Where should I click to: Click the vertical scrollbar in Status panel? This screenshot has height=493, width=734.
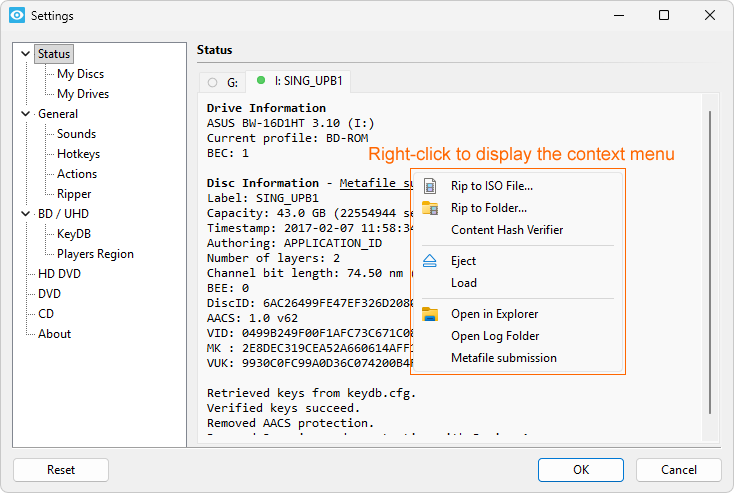(x=710, y=260)
